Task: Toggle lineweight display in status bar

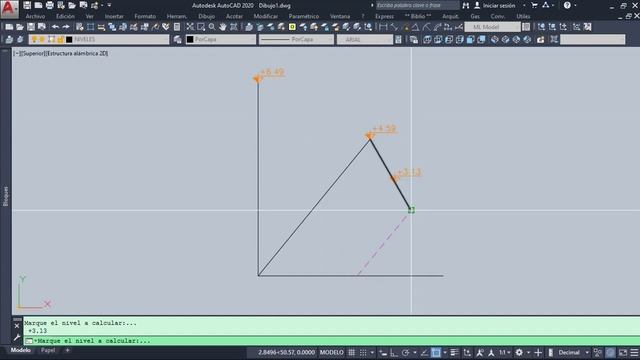Action: [x=454, y=352]
